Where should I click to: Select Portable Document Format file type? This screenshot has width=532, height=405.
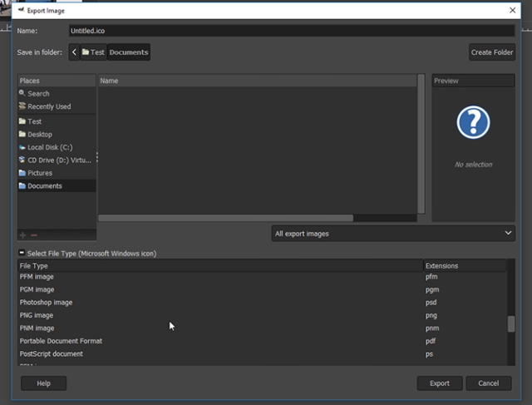coord(61,341)
